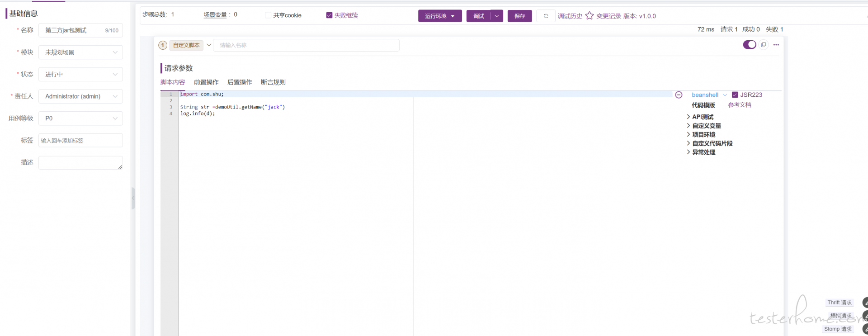Click the step name input 请输入名称
Viewport: 868px width, 336px height.
[307, 45]
